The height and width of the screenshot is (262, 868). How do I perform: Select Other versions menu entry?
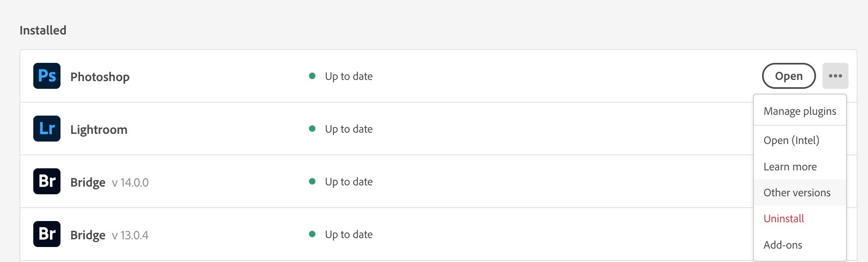tap(797, 193)
